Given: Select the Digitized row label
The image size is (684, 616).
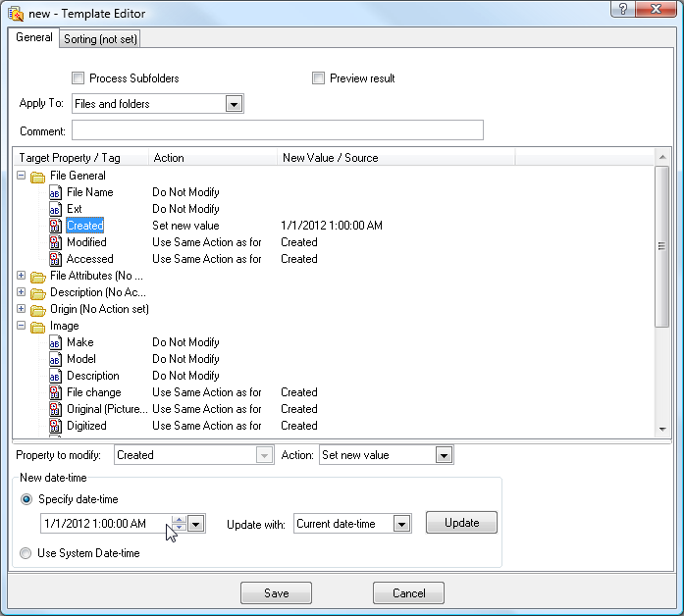Looking at the screenshot, I should click(86, 426).
